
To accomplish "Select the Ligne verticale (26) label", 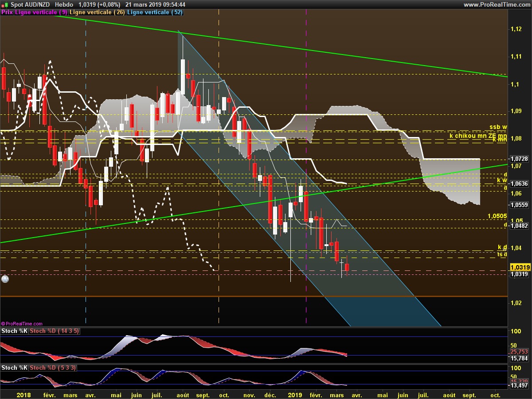I will tap(97, 12).
